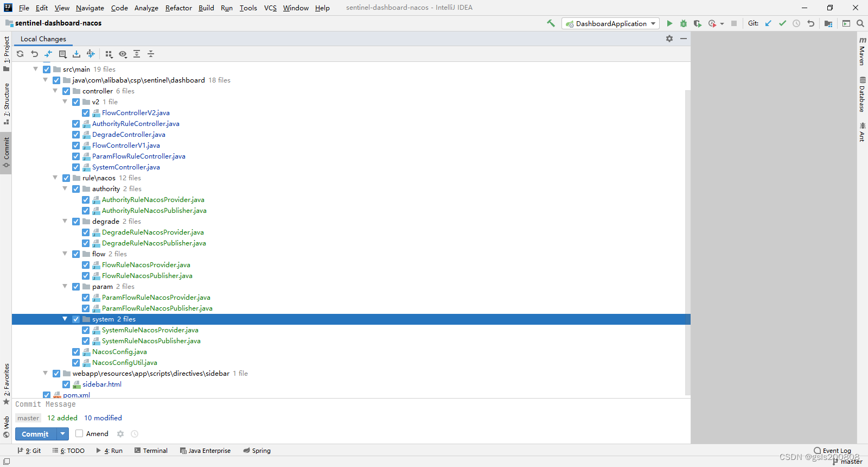
Task: Click the Collapse All icon
Action: click(x=151, y=54)
